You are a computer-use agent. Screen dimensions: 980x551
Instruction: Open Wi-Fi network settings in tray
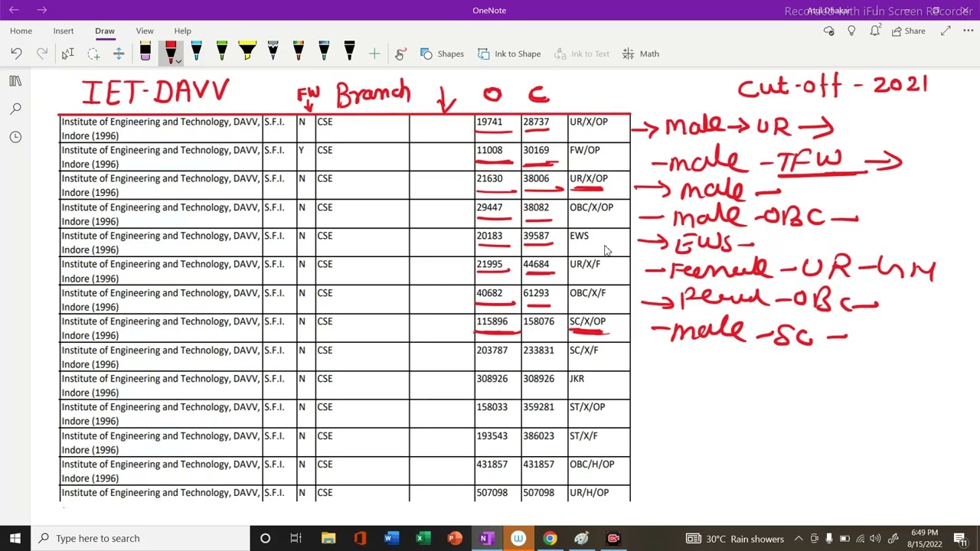tap(861, 539)
